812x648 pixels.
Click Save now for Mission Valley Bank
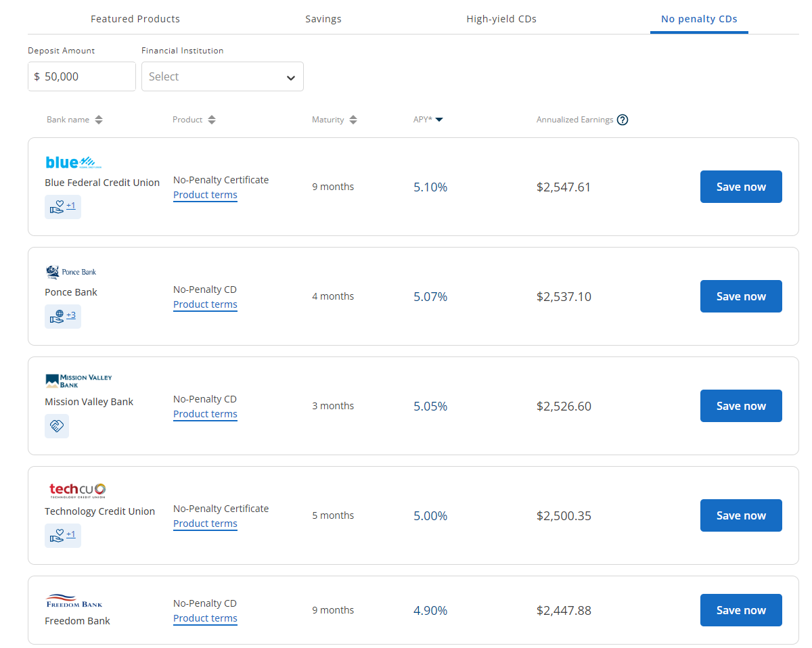click(741, 406)
